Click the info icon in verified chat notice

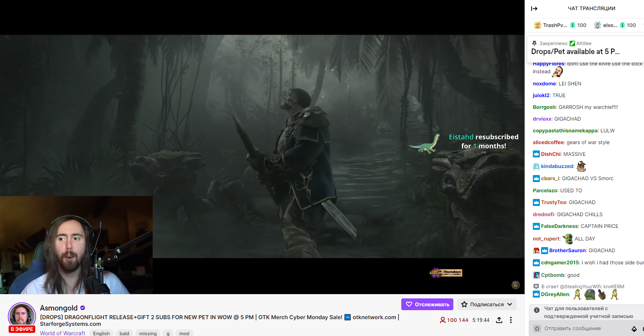(537, 310)
